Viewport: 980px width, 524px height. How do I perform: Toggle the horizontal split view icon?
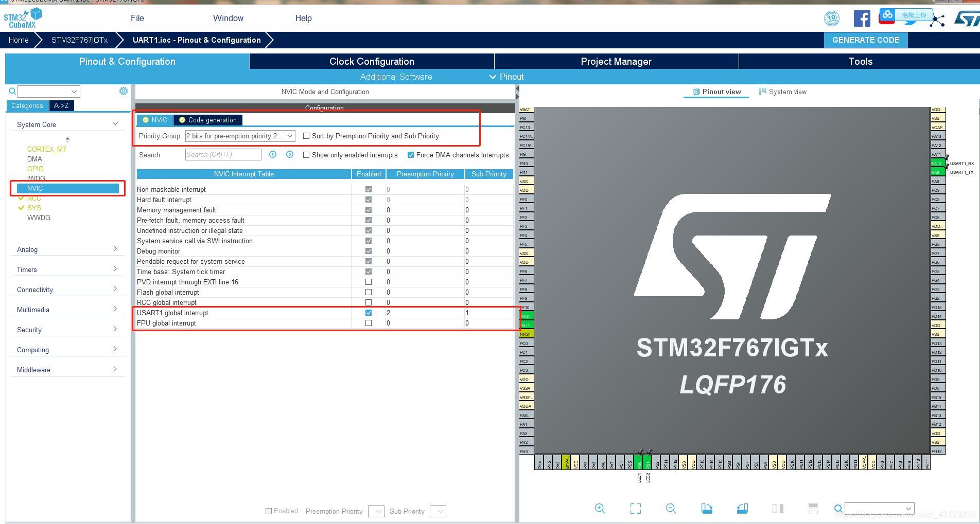tap(813, 509)
